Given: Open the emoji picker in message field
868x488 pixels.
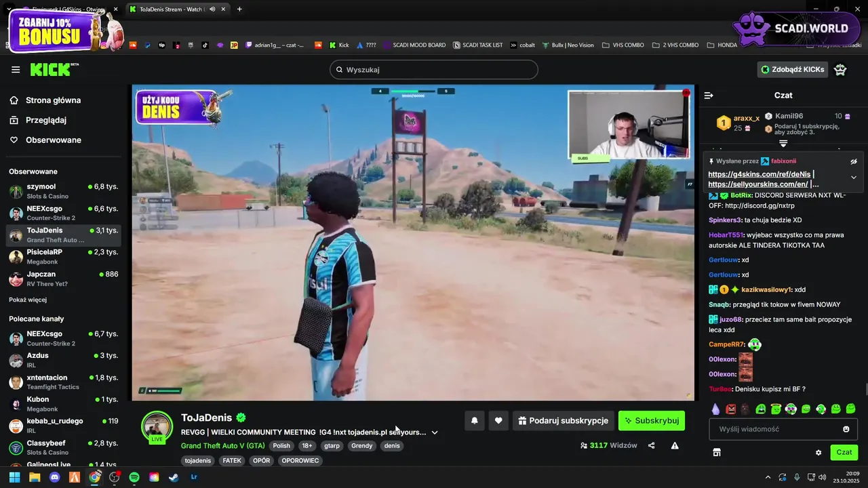Looking at the screenshot, I should [846, 429].
